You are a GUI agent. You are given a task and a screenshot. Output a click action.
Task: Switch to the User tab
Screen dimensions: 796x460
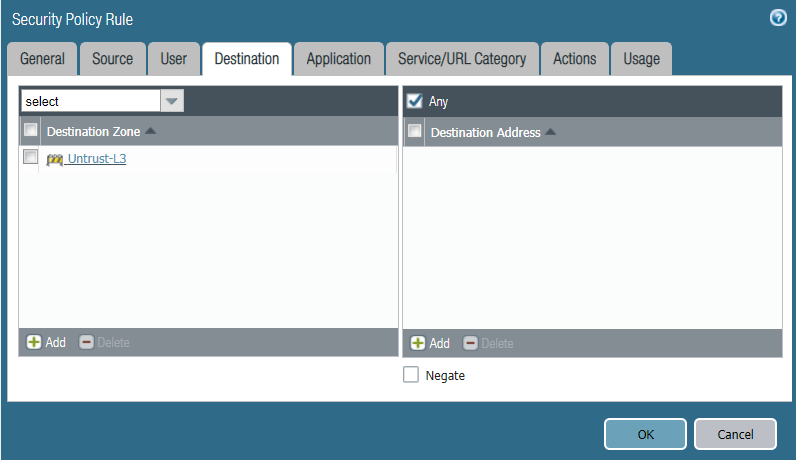174,59
